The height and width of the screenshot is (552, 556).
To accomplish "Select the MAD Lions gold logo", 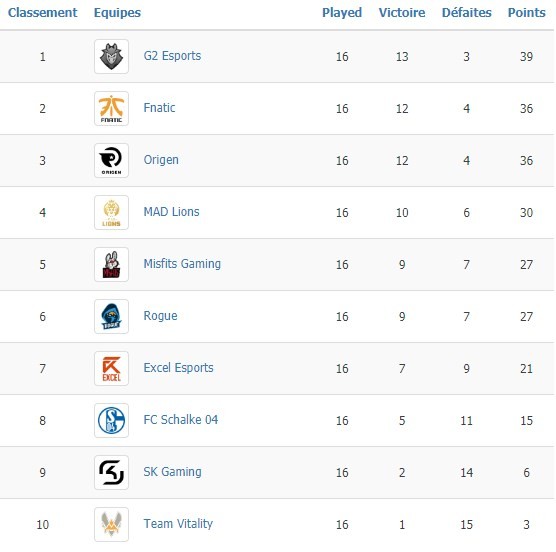I will 111,212.
